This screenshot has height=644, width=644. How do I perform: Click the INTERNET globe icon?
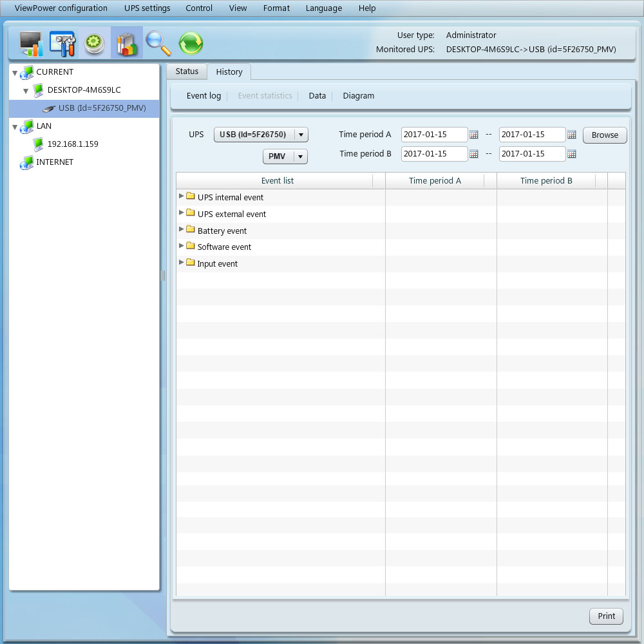pos(26,163)
